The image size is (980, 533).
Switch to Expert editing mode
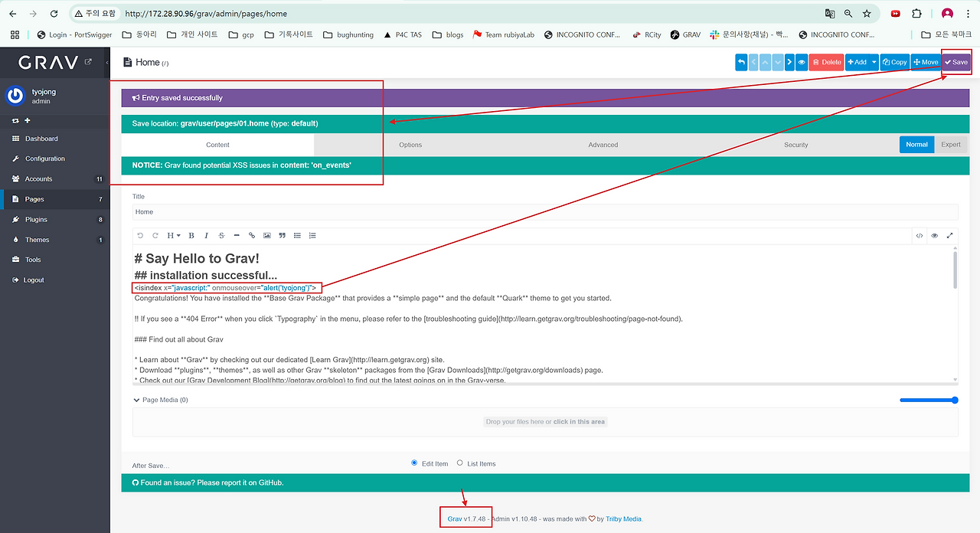point(951,144)
